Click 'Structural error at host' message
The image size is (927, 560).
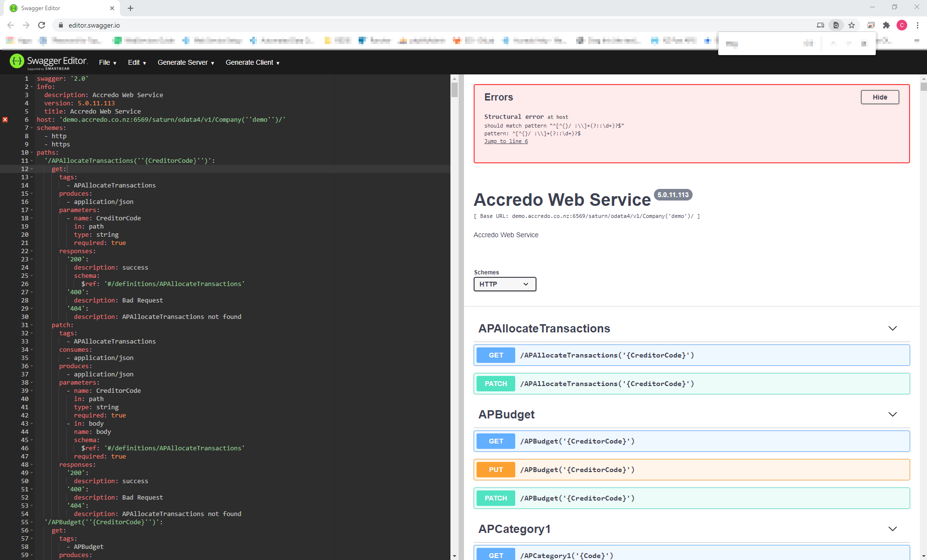click(x=526, y=117)
